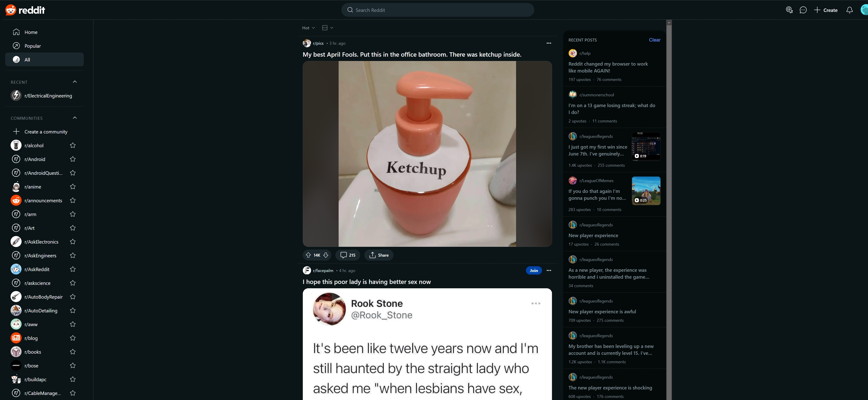The height and width of the screenshot is (400, 868).
Task: Open the notifications bell
Action: pyautogui.click(x=849, y=10)
